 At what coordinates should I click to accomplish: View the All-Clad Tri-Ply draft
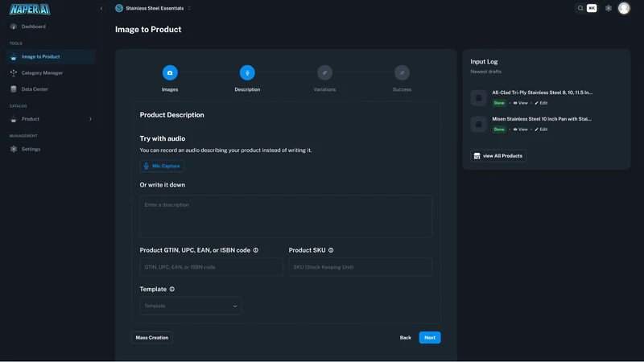(x=520, y=103)
